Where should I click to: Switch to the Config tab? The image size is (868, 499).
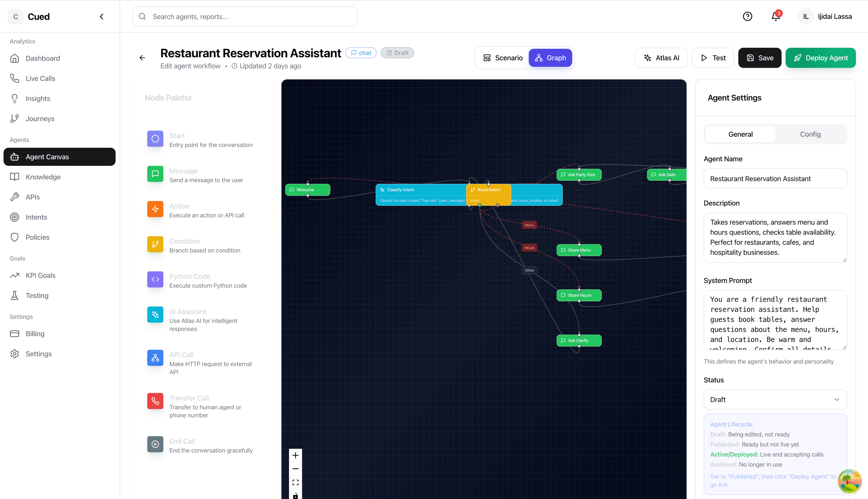(x=810, y=134)
